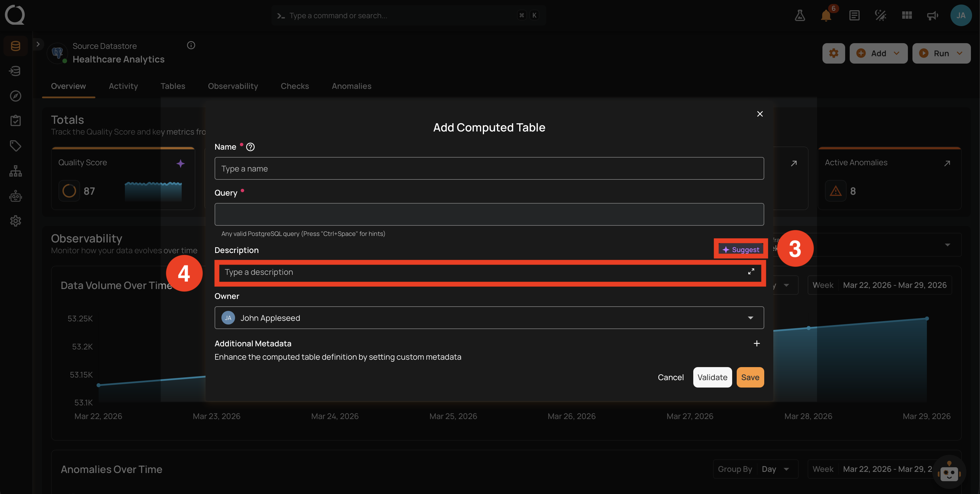Switch to the Observability tab
This screenshot has height=494, width=980.
tap(233, 86)
